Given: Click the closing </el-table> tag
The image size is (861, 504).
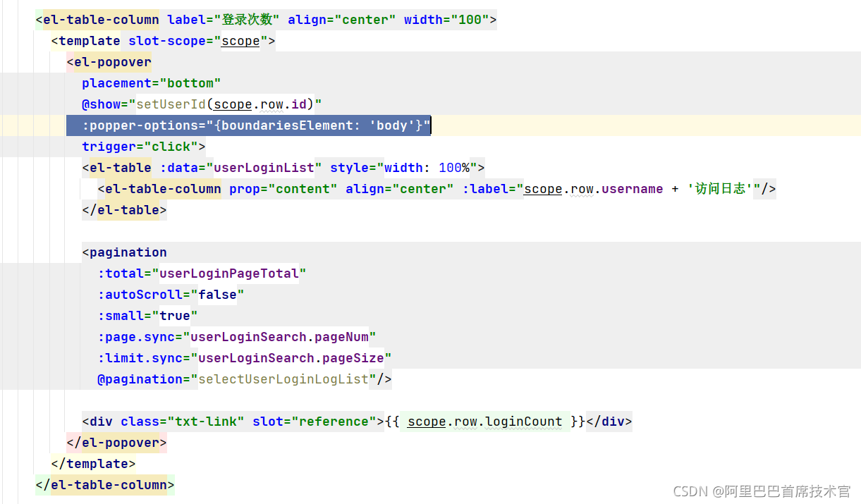Looking at the screenshot, I should coord(125,210).
